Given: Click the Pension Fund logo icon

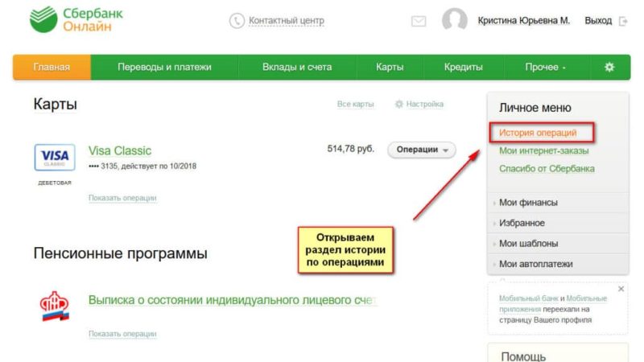Looking at the screenshot, I should pos(54,306).
